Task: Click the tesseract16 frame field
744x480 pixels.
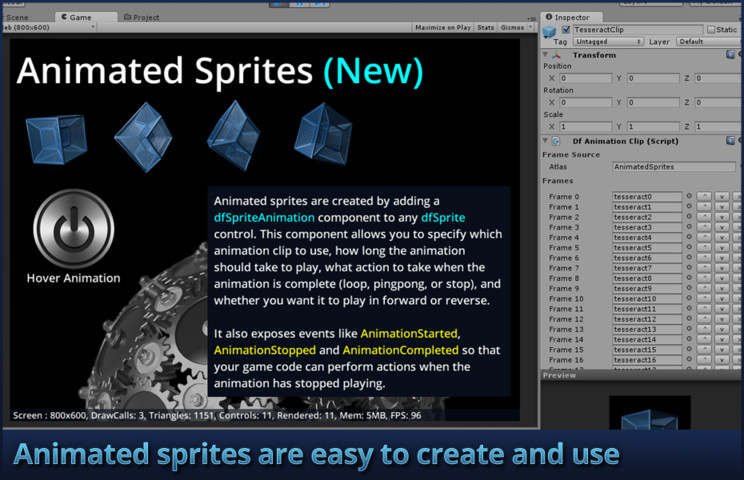Action: pos(647,360)
